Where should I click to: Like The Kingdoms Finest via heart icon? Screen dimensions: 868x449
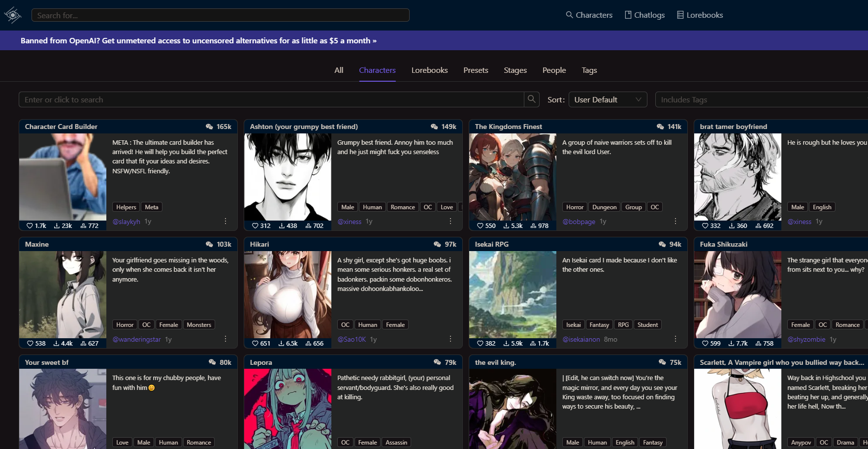coord(480,226)
